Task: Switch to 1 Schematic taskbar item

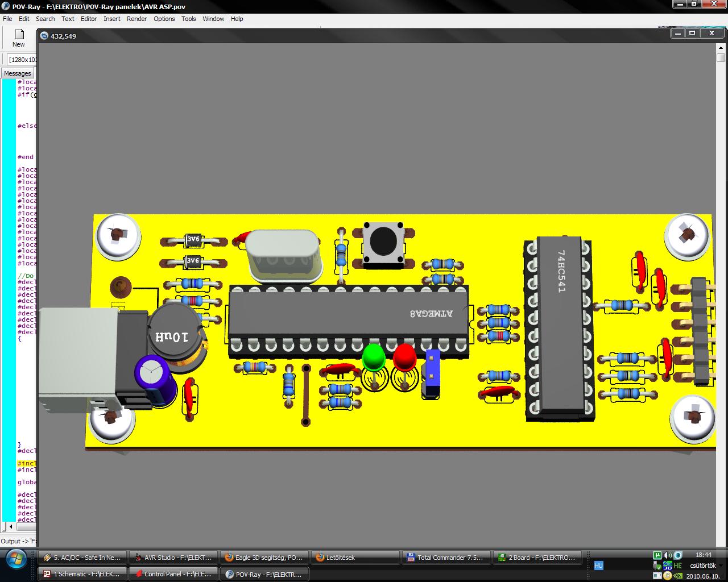Action: coord(82,574)
